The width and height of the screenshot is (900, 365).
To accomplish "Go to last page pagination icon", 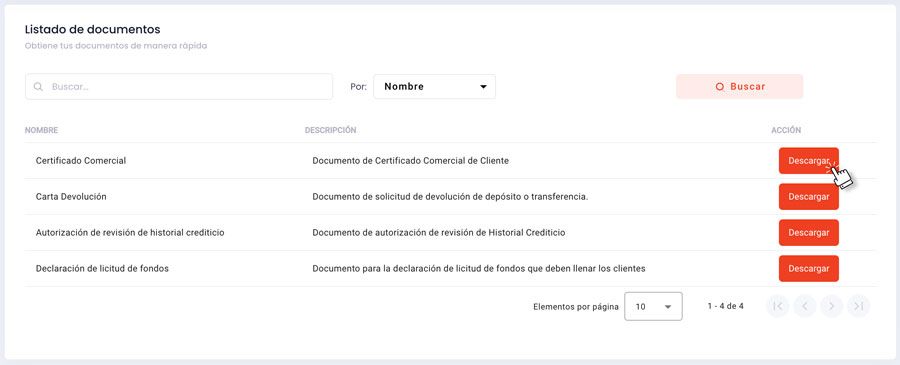I will point(859,306).
